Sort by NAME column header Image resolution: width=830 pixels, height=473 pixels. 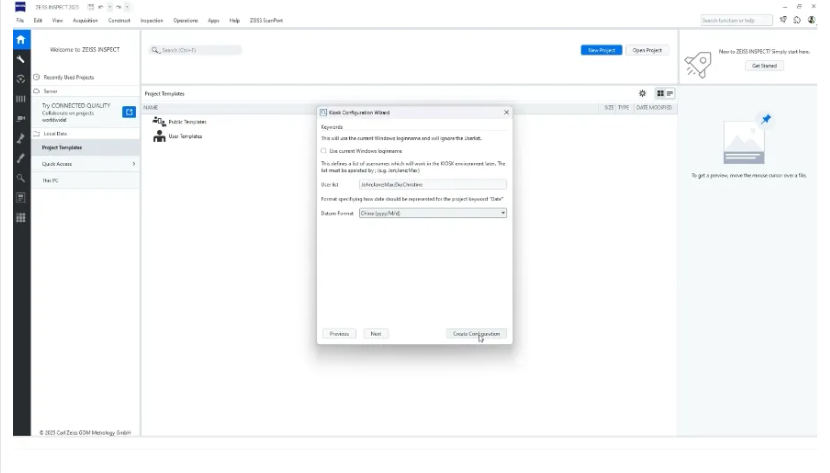click(151, 107)
